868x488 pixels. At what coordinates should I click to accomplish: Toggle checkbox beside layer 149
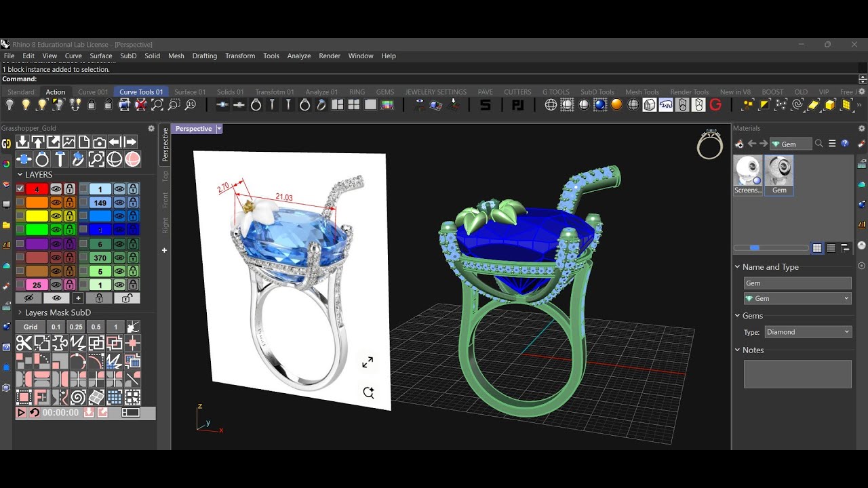click(83, 202)
